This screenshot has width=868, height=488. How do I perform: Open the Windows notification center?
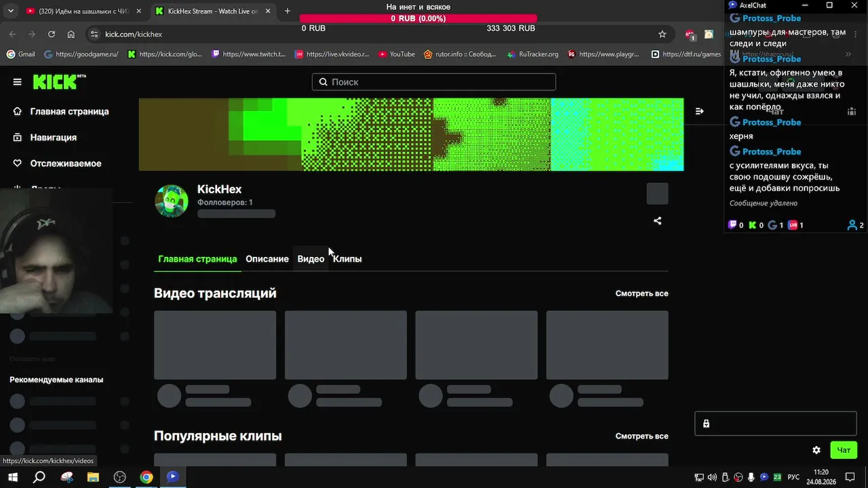(x=850, y=477)
